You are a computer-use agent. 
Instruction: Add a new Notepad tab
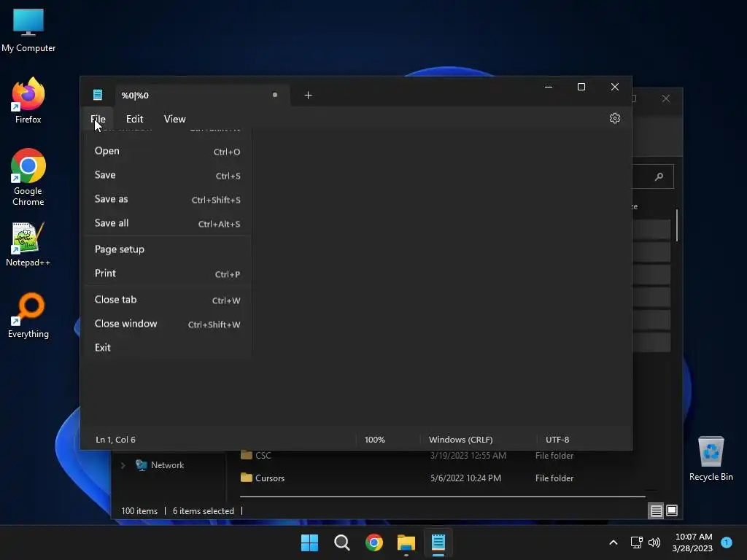[309, 96]
